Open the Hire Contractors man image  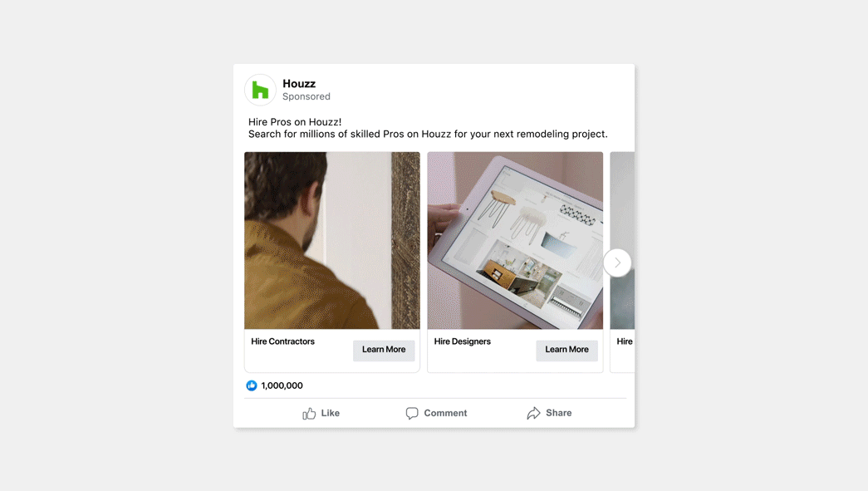(332, 240)
